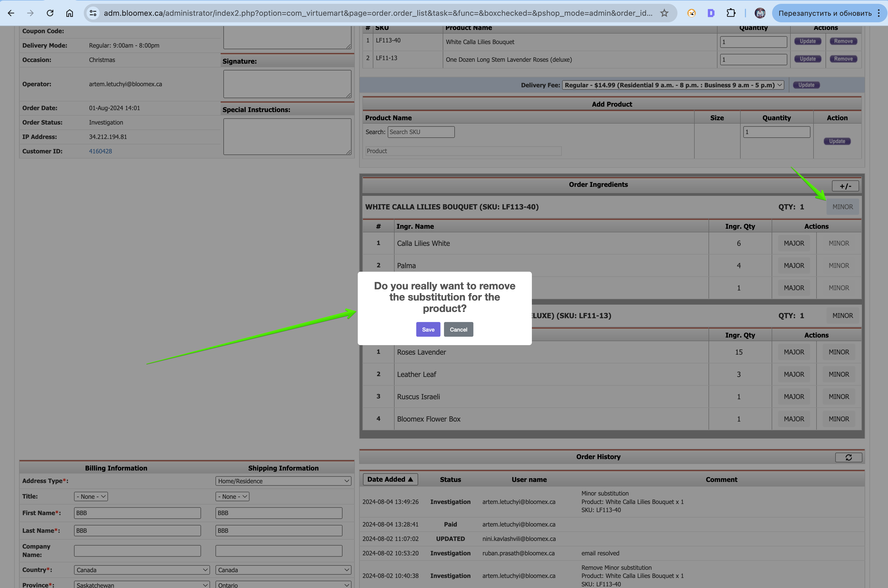888x588 pixels.
Task: Refresh the Order History panel
Action: 848,457
